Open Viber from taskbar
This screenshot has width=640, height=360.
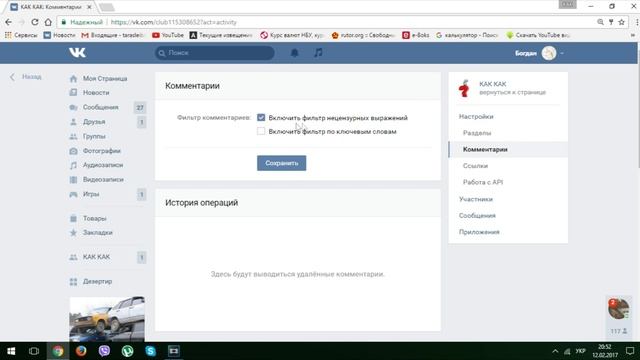point(104,351)
